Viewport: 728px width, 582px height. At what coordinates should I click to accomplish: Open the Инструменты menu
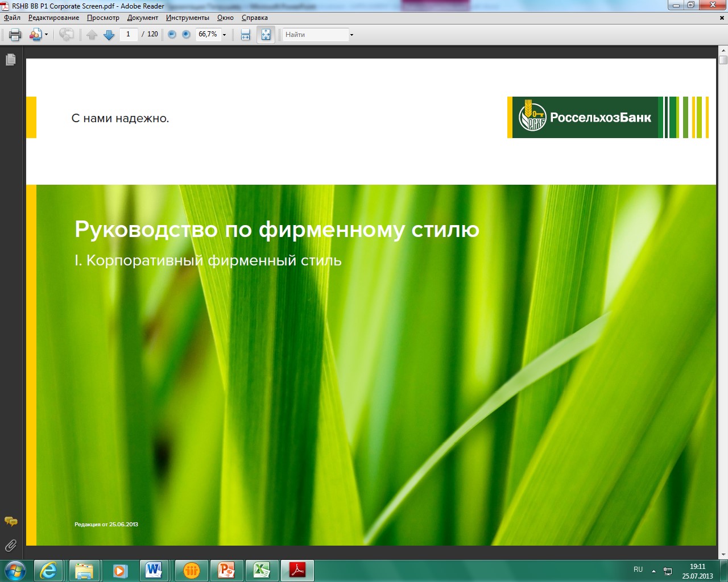coord(187,18)
